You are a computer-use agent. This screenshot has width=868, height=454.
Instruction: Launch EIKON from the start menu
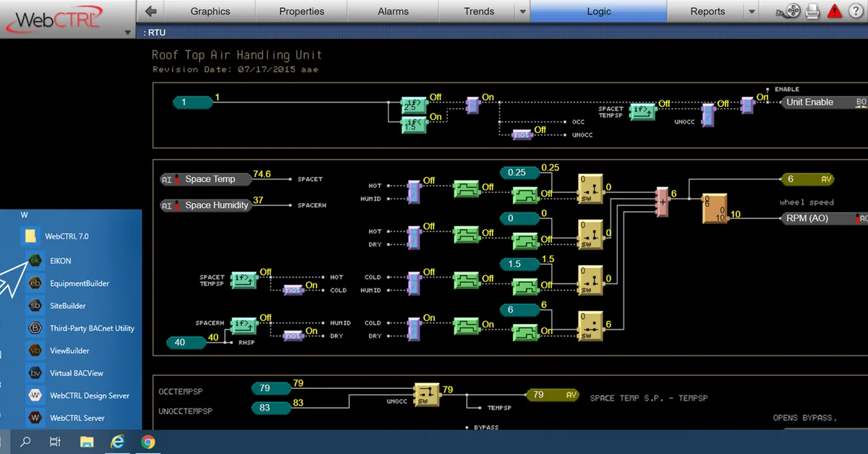[60, 261]
